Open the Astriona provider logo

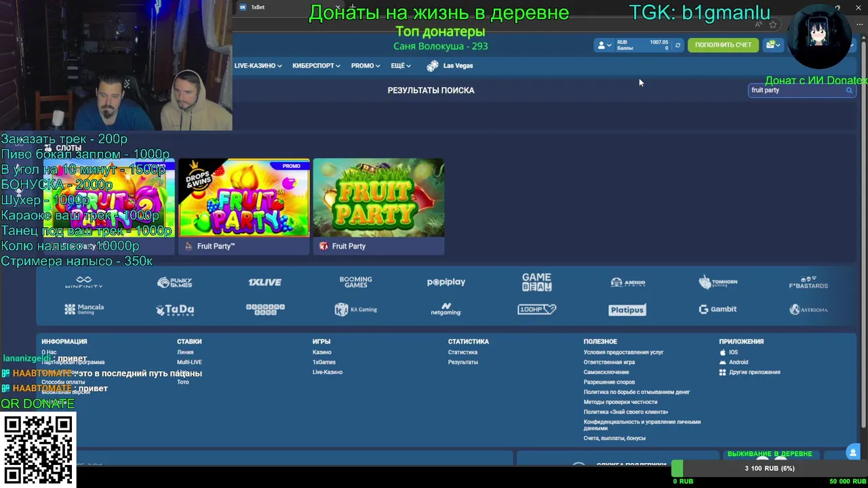pos(808,309)
